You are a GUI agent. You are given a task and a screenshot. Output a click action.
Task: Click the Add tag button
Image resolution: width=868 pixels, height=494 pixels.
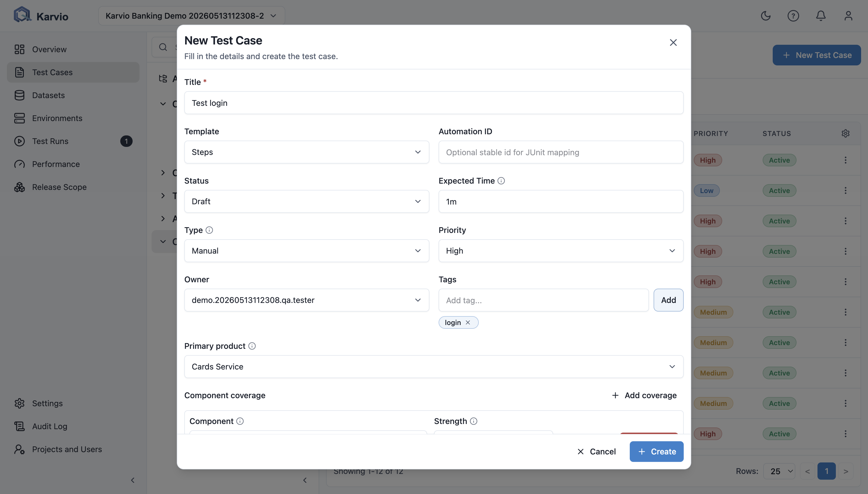click(x=669, y=300)
